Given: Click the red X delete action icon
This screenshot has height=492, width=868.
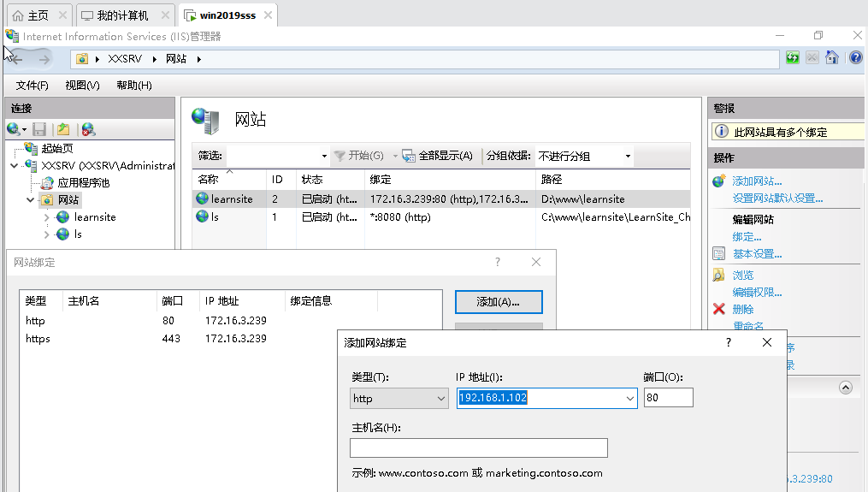Looking at the screenshot, I should pyautogui.click(x=719, y=309).
